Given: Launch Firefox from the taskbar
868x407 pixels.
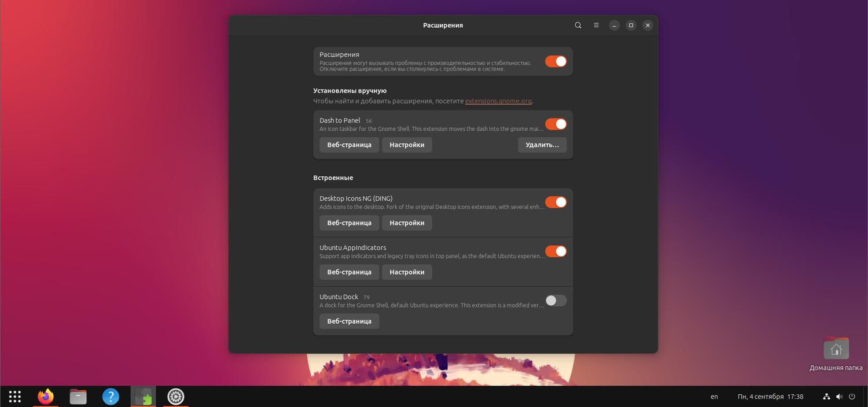Looking at the screenshot, I should coord(46,397).
